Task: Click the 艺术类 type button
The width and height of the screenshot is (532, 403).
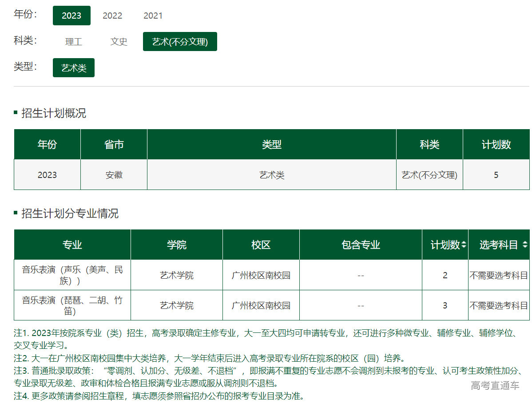Action: [x=74, y=68]
